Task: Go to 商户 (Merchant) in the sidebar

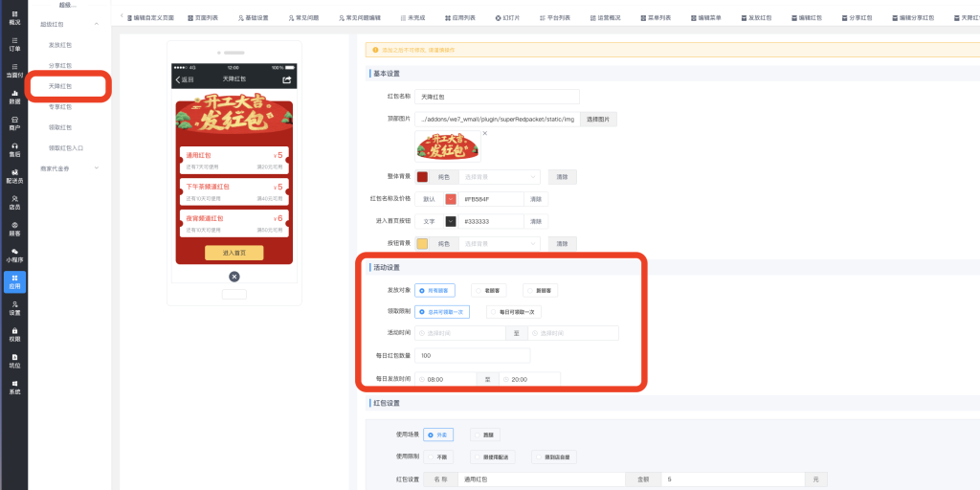Action: tap(14, 122)
